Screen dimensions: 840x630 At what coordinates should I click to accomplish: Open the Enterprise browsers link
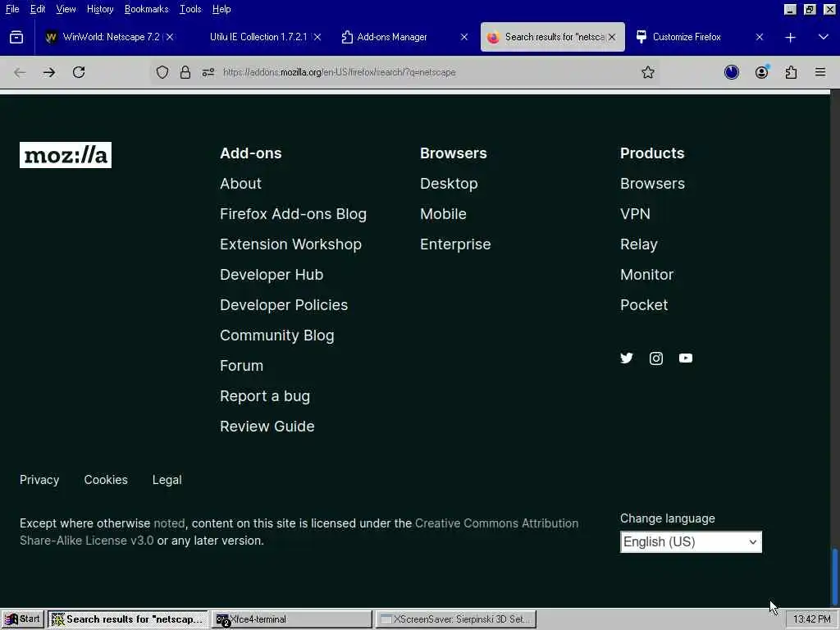[x=455, y=244]
